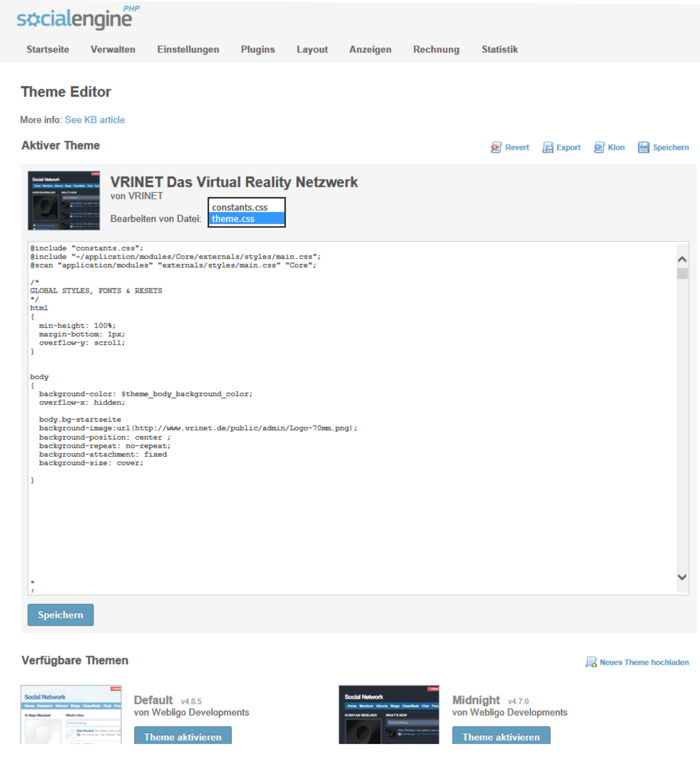700x761 pixels.
Task: Click the 'Verfügbare Themen' heading
Action: [75, 660]
